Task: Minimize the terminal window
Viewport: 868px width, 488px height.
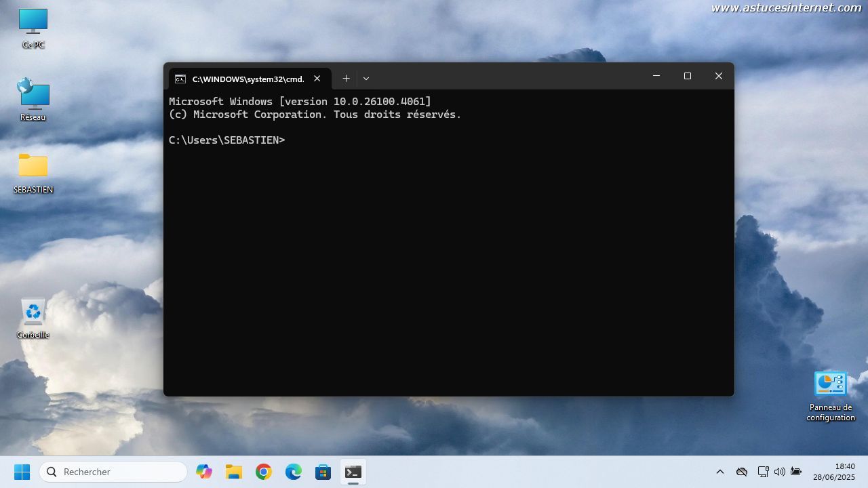Action: point(656,76)
